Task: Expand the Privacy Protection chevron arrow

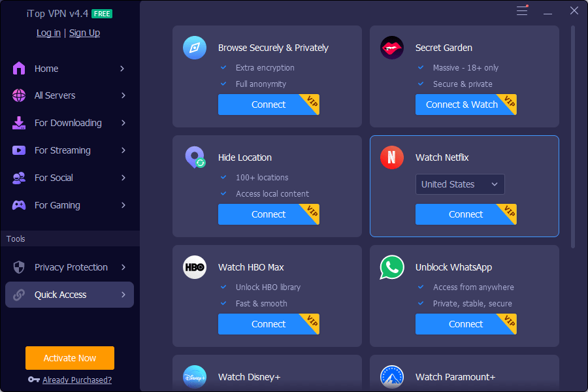Action: pos(123,267)
